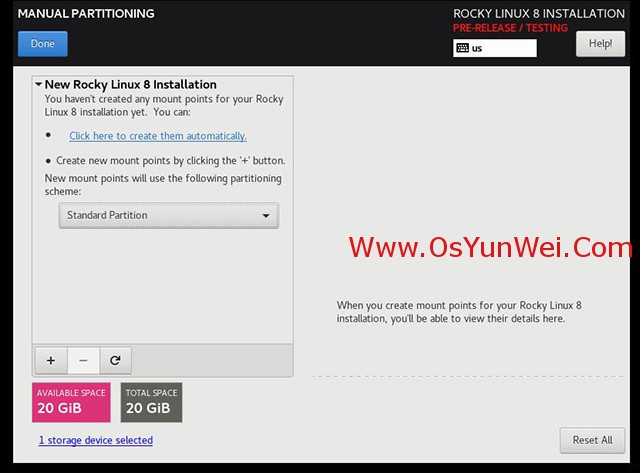Click the 'When you create mount points' description
The image size is (640, 473).
pyautogui.click(x=459, y=312)
